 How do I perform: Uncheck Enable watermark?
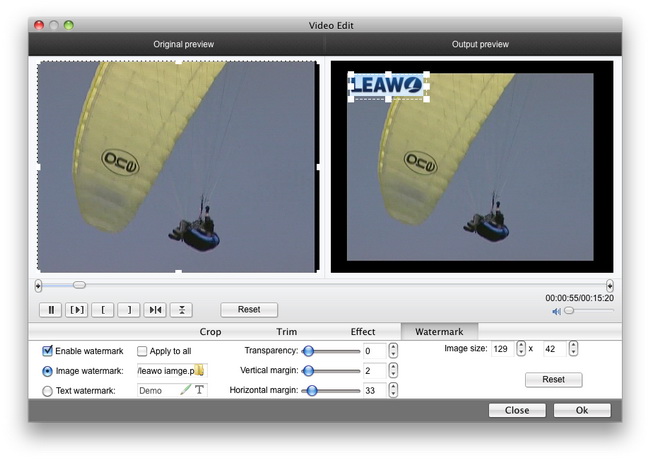48,351
